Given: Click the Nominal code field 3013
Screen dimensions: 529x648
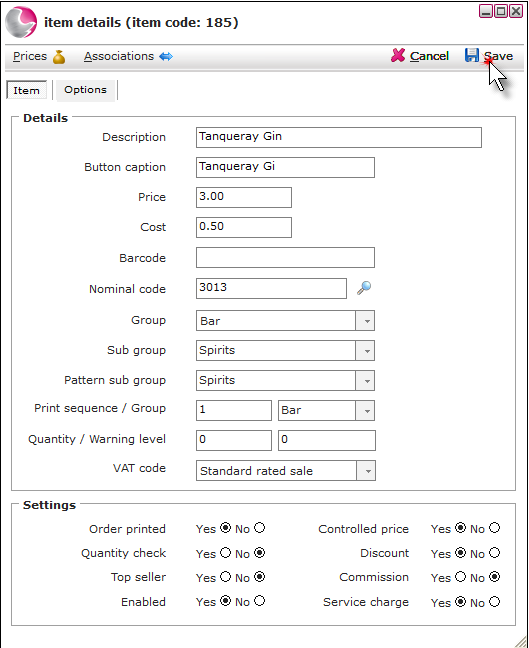Looking at the screenshot, I should coord(272,288).
